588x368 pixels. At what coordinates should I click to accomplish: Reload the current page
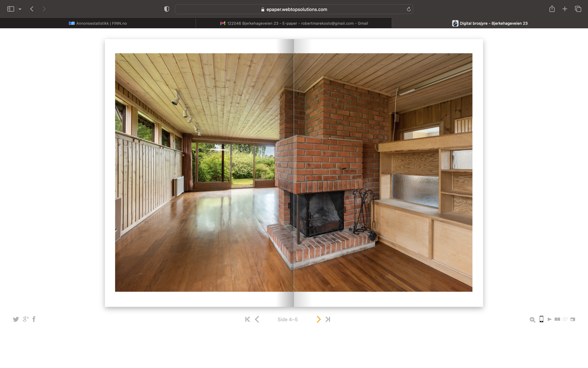pos(409,9)
